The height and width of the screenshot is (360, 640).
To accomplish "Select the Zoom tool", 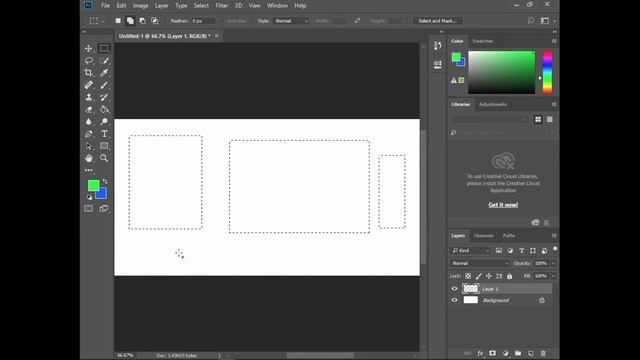I will [x=104, y=158].
